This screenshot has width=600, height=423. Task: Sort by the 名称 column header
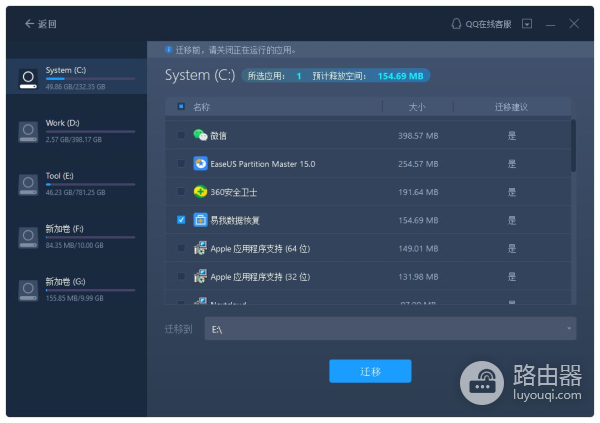[202, 107]
